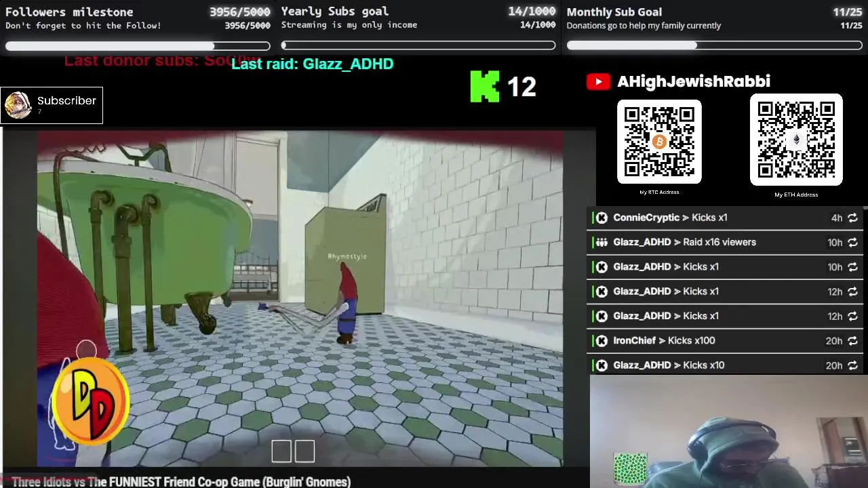Click the Rhymestyle name tag in game
868x488 pixels.
347,256
